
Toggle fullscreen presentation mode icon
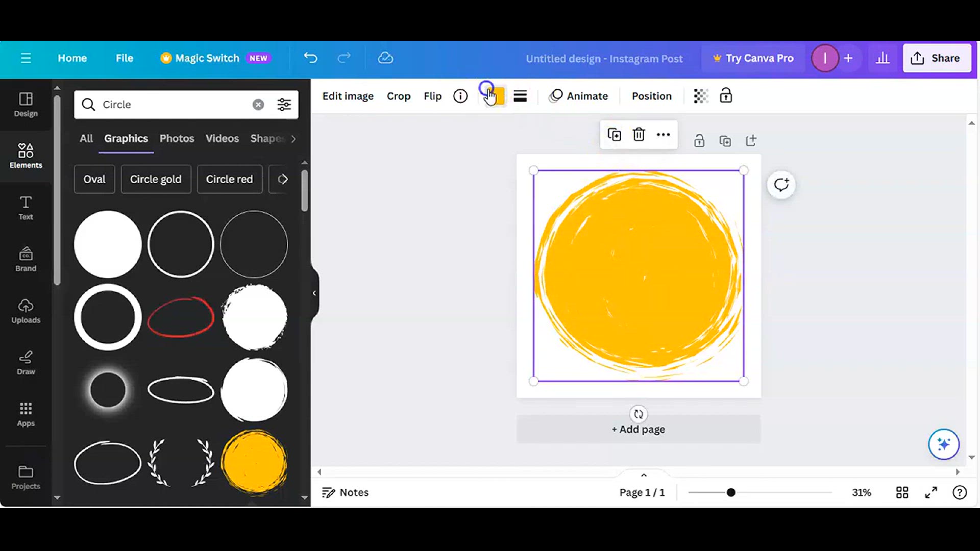click(931, 492)
